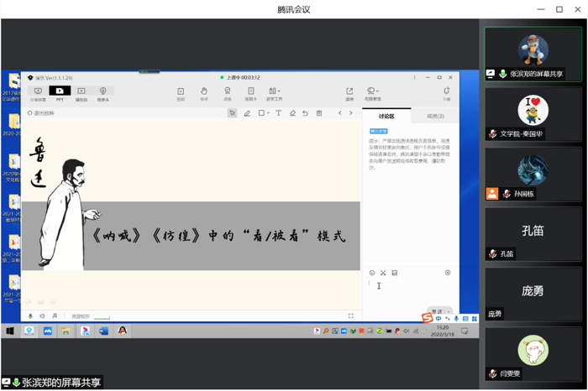
Task: Click the trash delete annotations icon
Action: coord(319,113)
